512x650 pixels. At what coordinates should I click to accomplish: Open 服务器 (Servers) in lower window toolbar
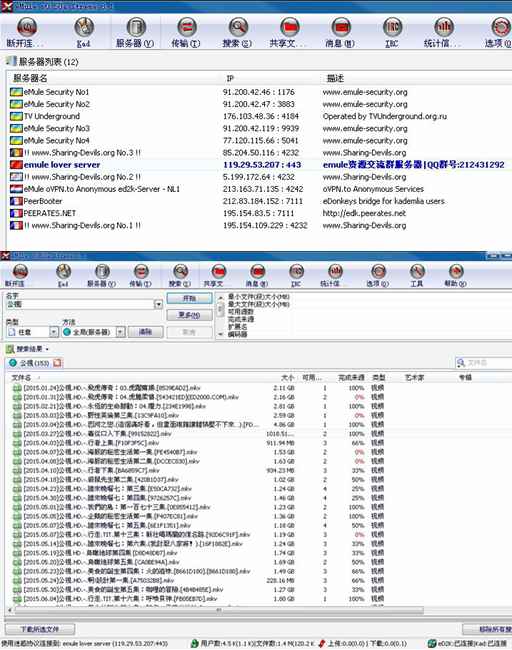(x=102, y=276)
